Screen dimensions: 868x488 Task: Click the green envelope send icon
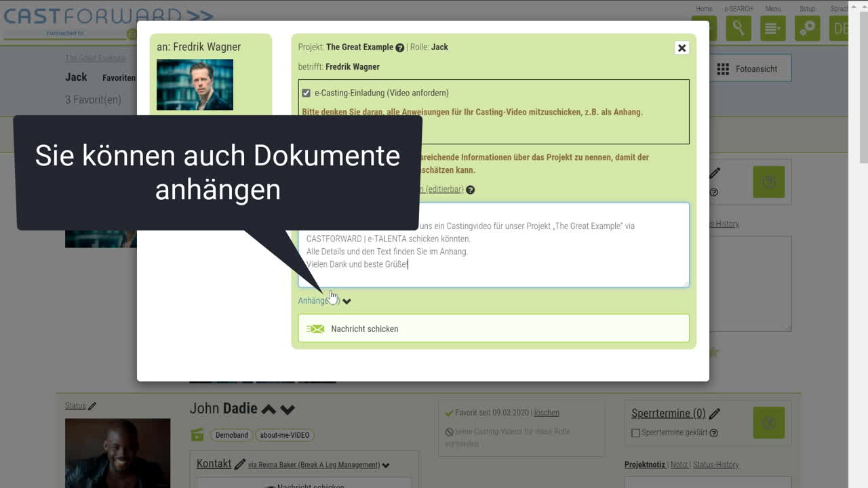(315, 329)
